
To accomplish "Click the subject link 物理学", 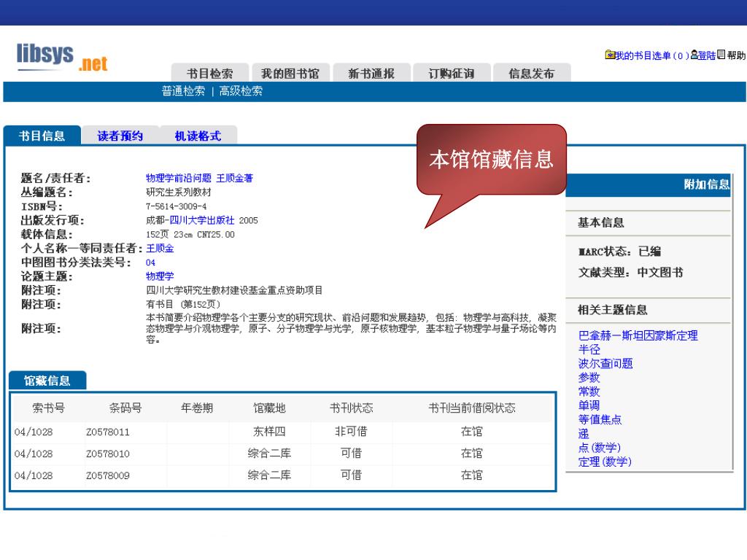I will pos(160,276).
